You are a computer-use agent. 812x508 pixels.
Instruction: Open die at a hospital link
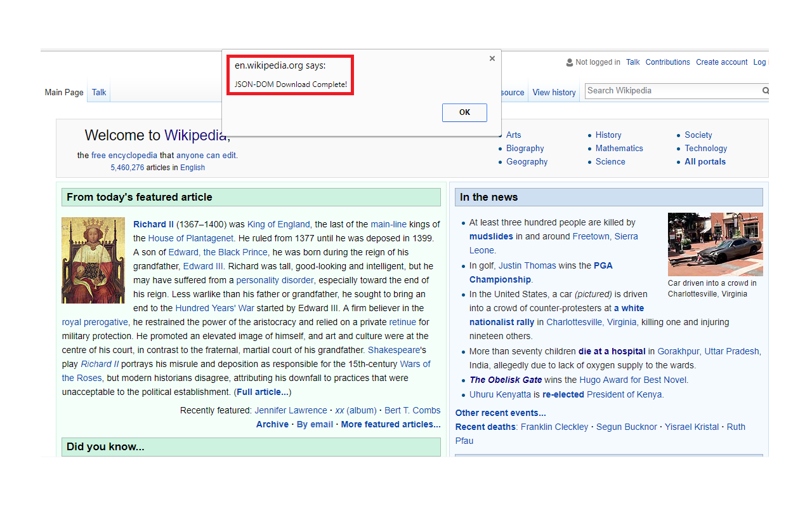pos(612,351)
